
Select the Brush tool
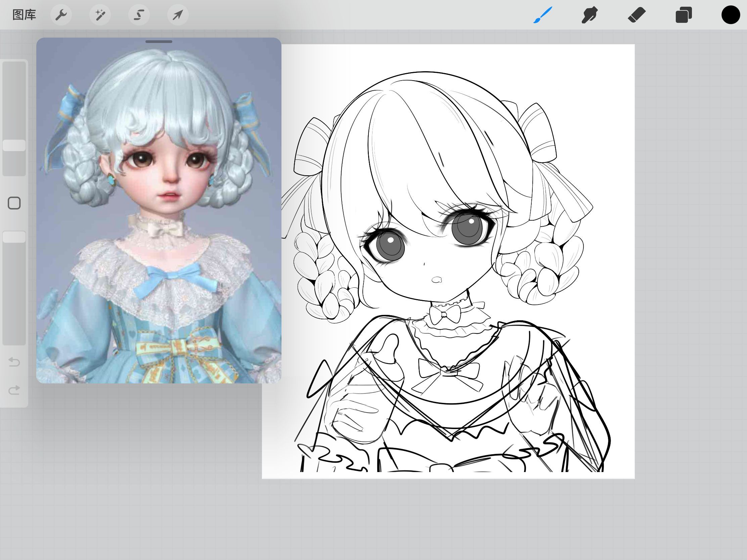click(543, 15)
